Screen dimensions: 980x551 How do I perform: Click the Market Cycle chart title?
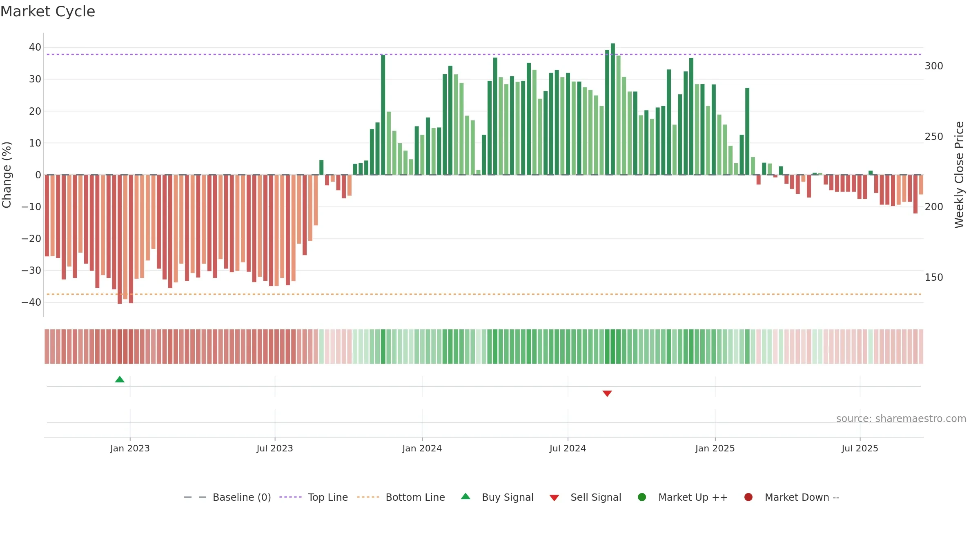pyautogui.click(x=48, y=11)
